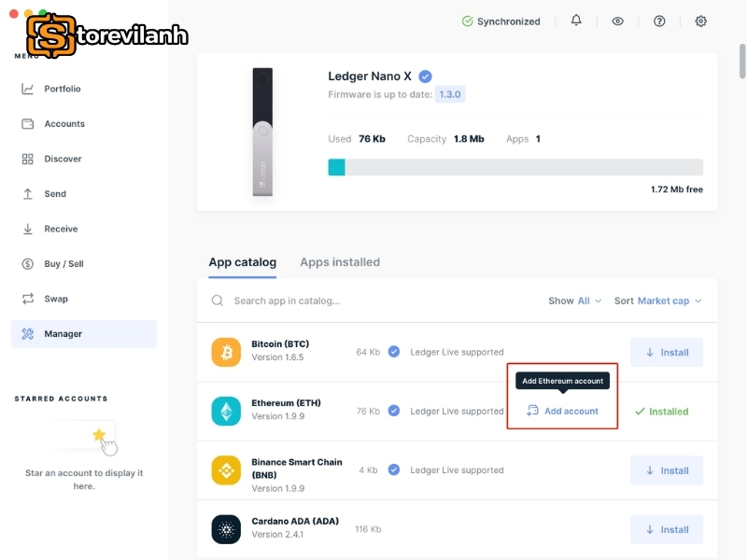This screenshot has height=560, width=747.
Task: Click the Cardano ADA icon
Action: (226, 529)
